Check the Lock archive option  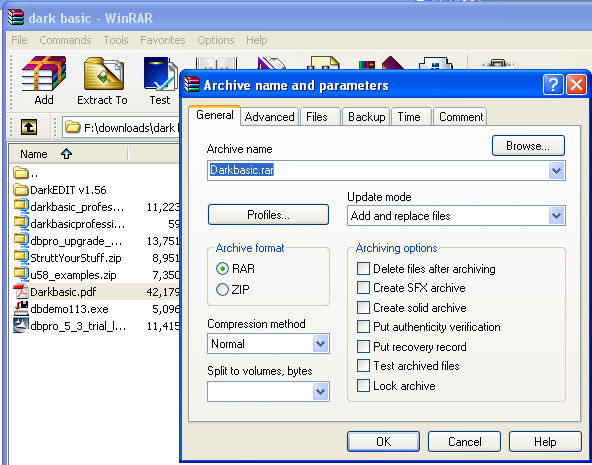[x=363, y=386]
